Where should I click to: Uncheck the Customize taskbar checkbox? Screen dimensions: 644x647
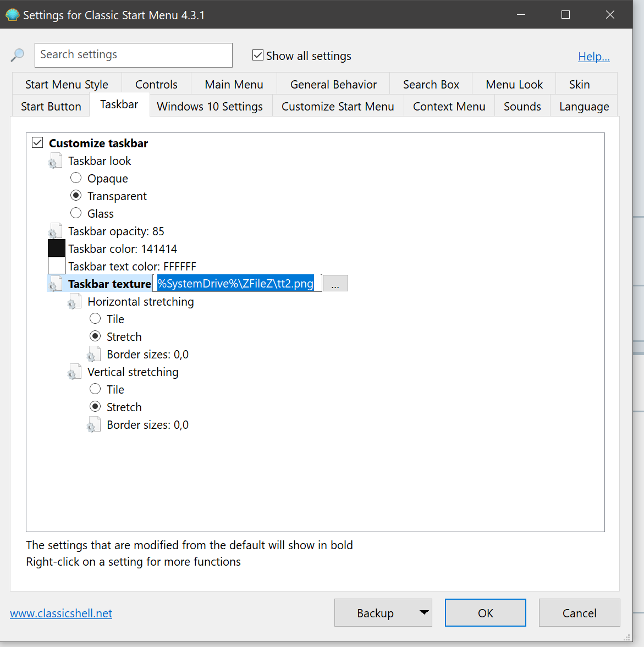pyautogui.click(x=37, y=143)
